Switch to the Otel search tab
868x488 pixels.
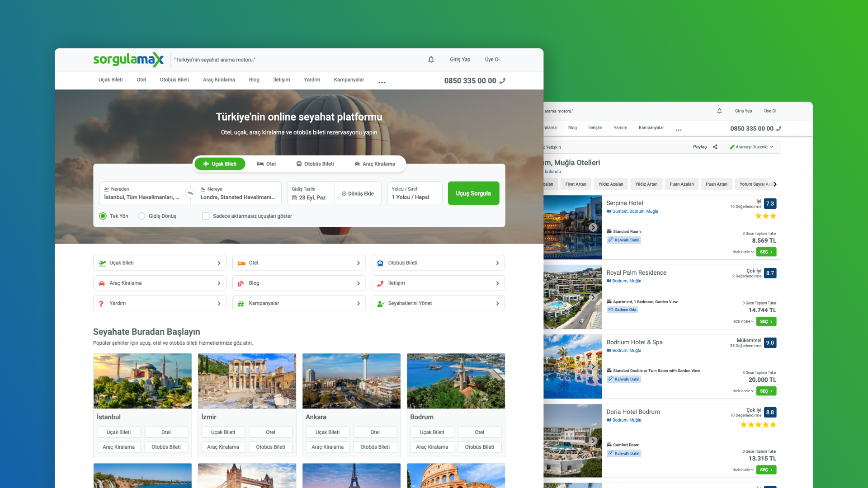[x=266, y=164]
